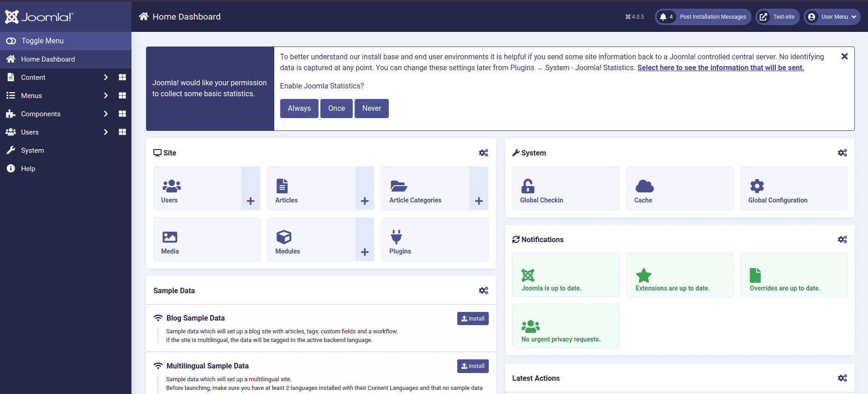The height and width of the screenshot is (394, 868).
Task: Click the 'Enable Joomla Statistics?' question text
Action: click(x=322, y=86)
